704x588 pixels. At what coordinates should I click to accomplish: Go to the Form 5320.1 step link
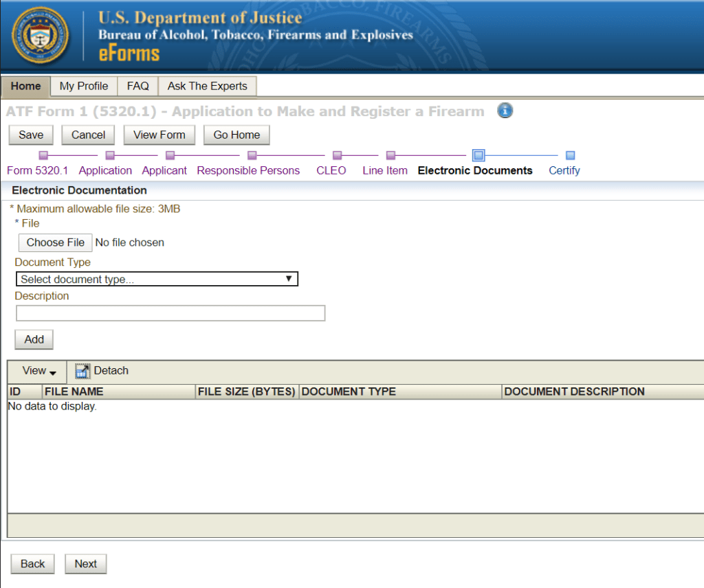point(37,170)
